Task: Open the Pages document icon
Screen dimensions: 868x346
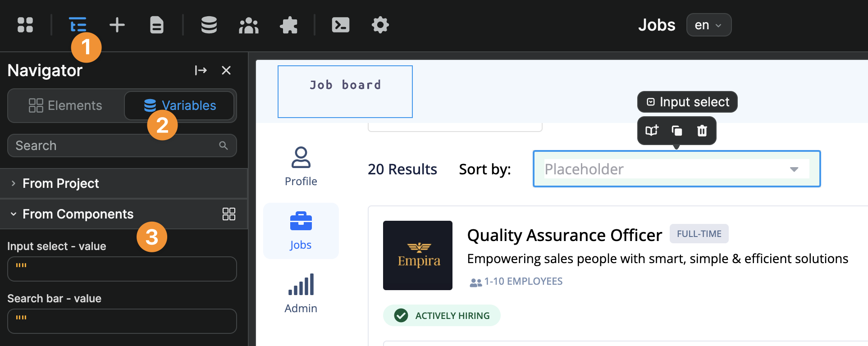Action: [157, 25]
